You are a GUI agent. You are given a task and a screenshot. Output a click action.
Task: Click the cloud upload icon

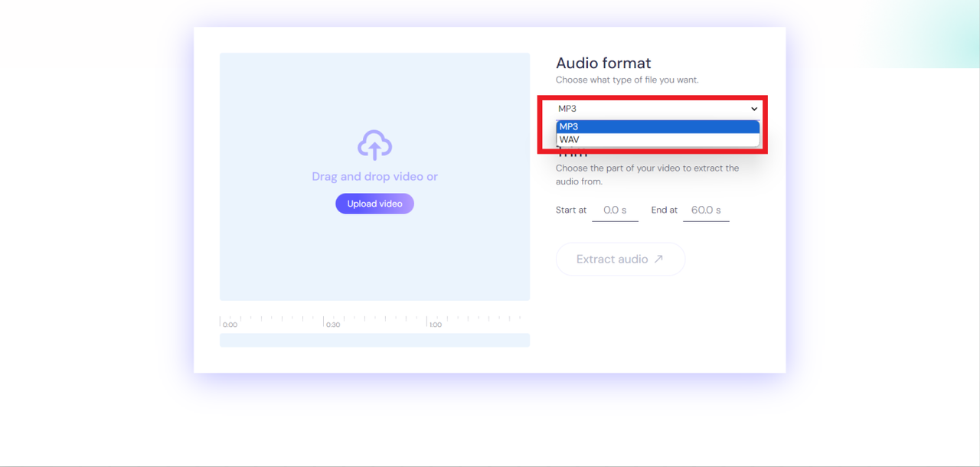[x=374, y=145]
